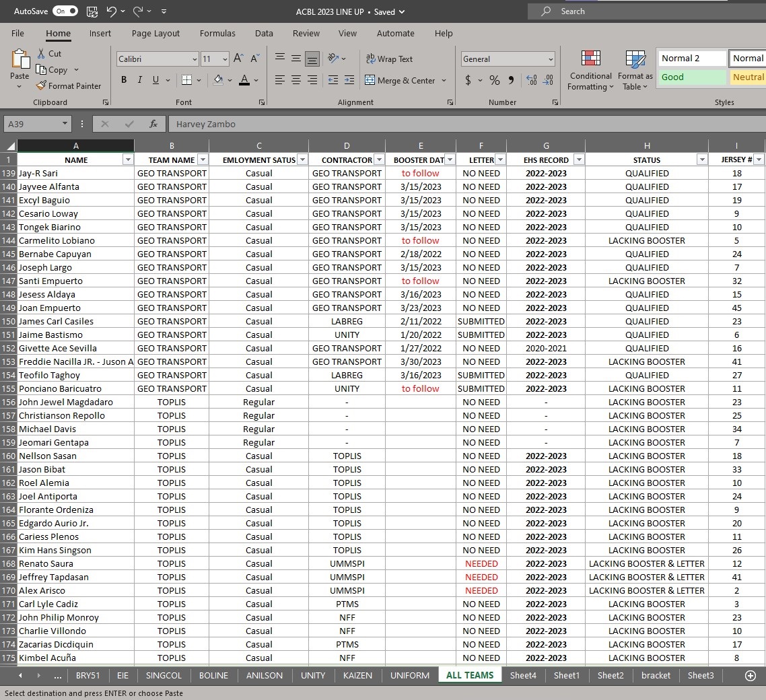Click Center alignment icon
This screenshot has height=700, width=766.
point(296,80)
